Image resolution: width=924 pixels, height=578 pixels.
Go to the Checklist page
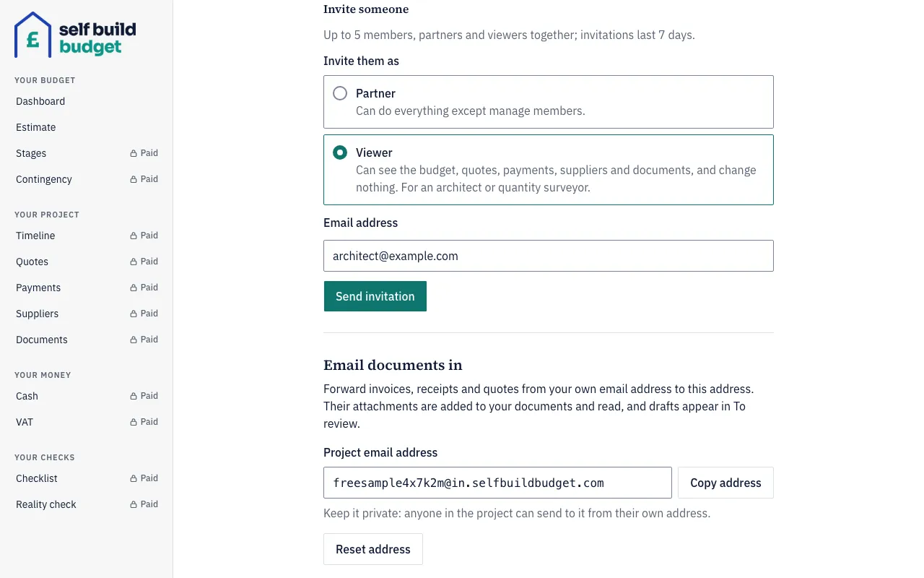[87, 478]
